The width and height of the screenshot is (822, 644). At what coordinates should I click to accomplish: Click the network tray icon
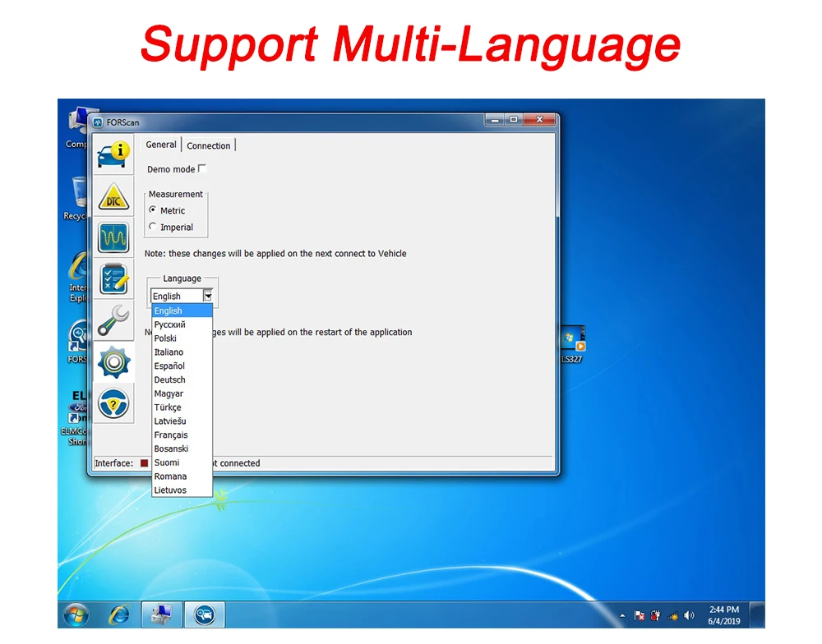click(x=672, y=616)
